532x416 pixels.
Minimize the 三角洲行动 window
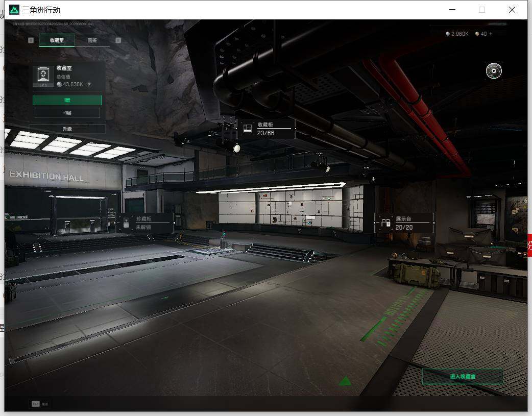click(452, 10)
